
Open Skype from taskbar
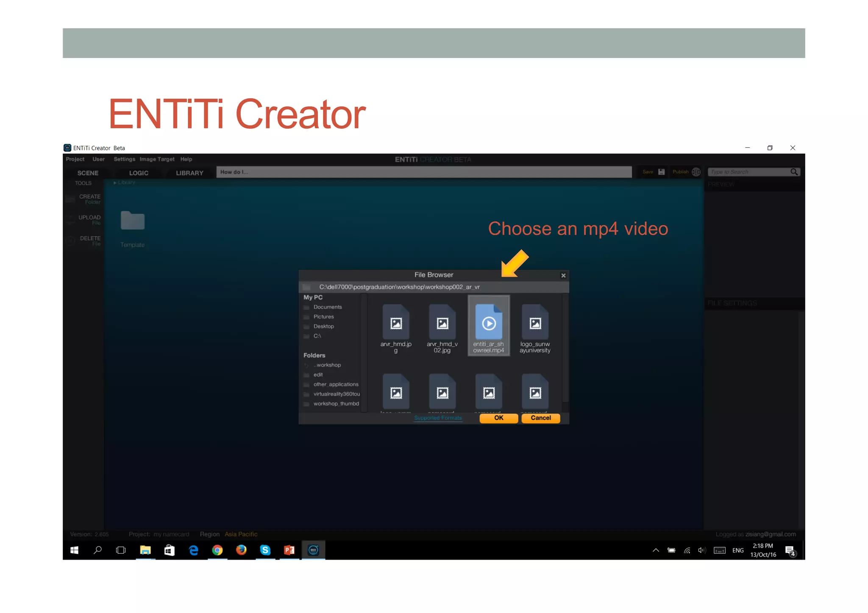[265, 550]
